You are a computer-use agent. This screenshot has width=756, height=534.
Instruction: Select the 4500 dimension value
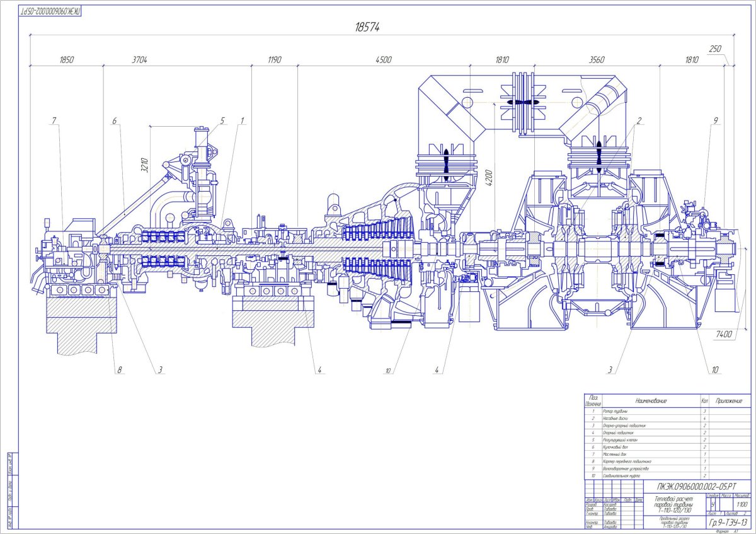point(383,60)
